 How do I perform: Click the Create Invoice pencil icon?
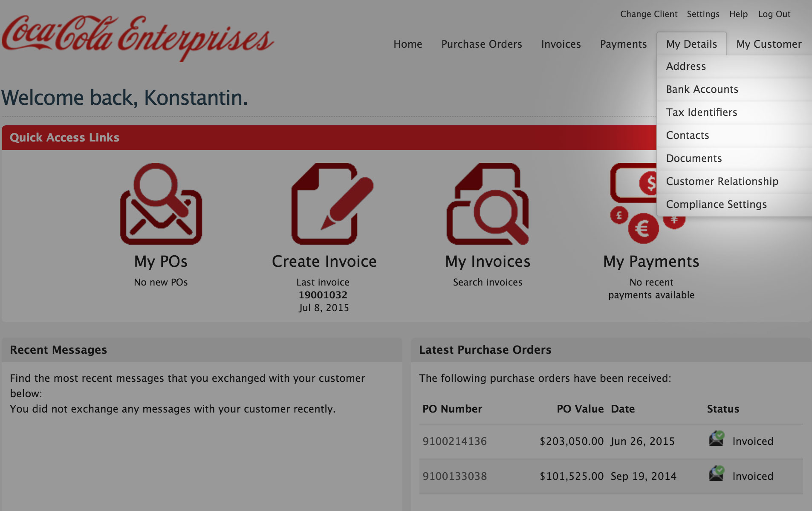point(332,203)
